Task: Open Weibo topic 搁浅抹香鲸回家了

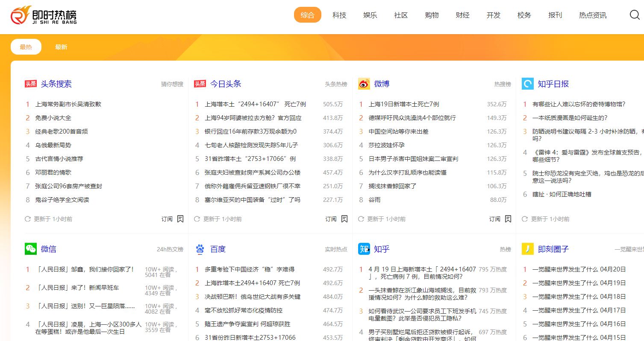Action: pos(393,186)
